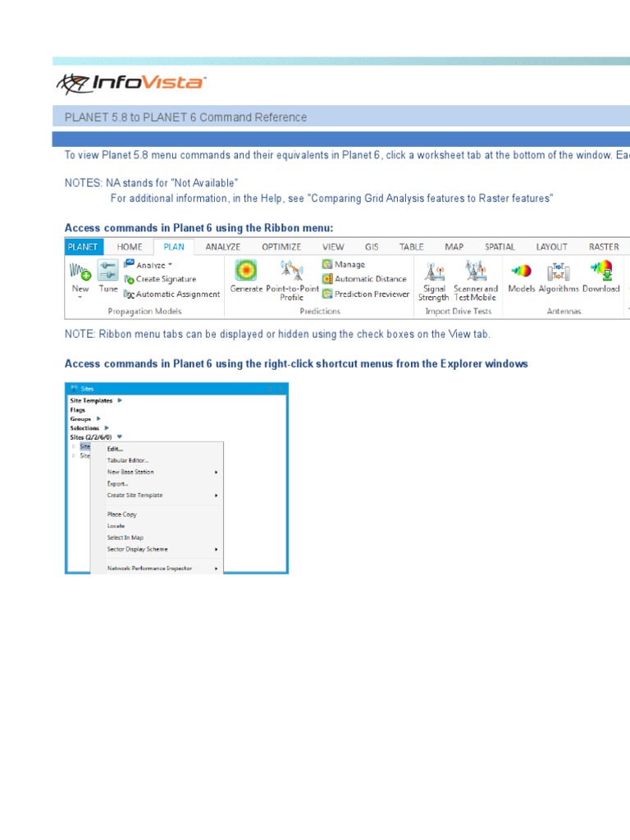Open the Sector Display Scheme submenu arrow

(x=217, y=549)
